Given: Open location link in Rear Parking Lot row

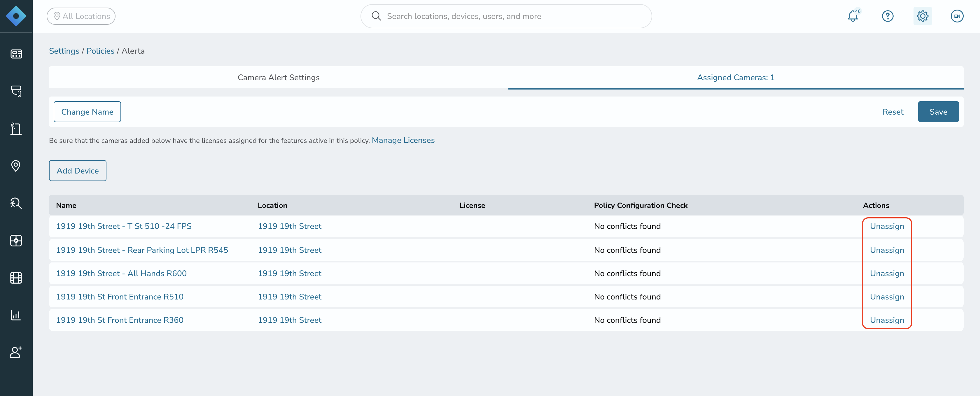Looking at the screenshot, I should 290,250.
